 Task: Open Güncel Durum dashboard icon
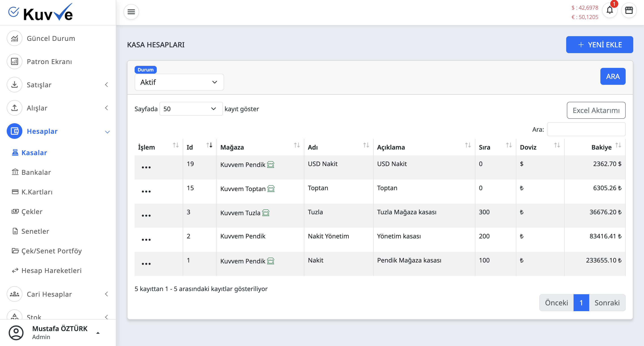coord(15,38)
